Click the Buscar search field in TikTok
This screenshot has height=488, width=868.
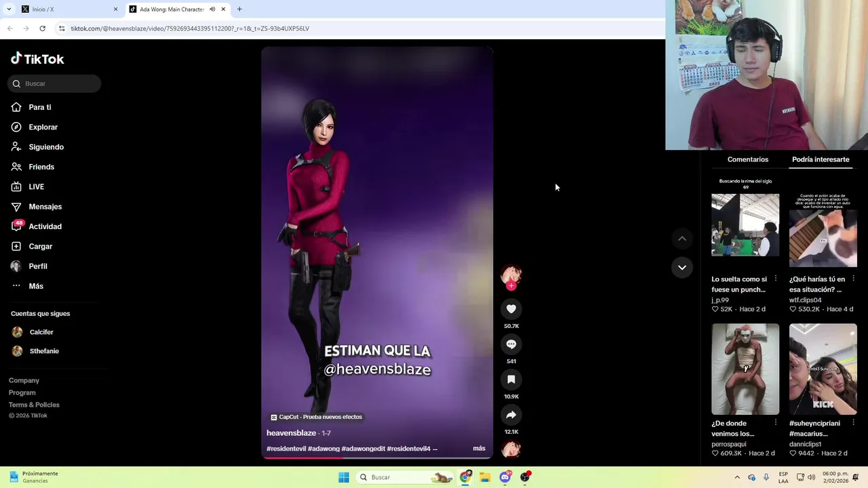(x=54, y=83)
